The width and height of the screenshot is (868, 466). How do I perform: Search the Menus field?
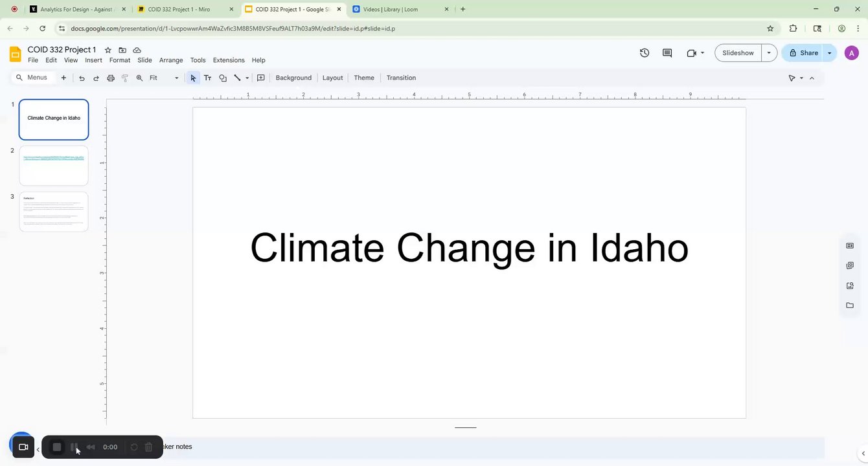click(x=32, y=78)
